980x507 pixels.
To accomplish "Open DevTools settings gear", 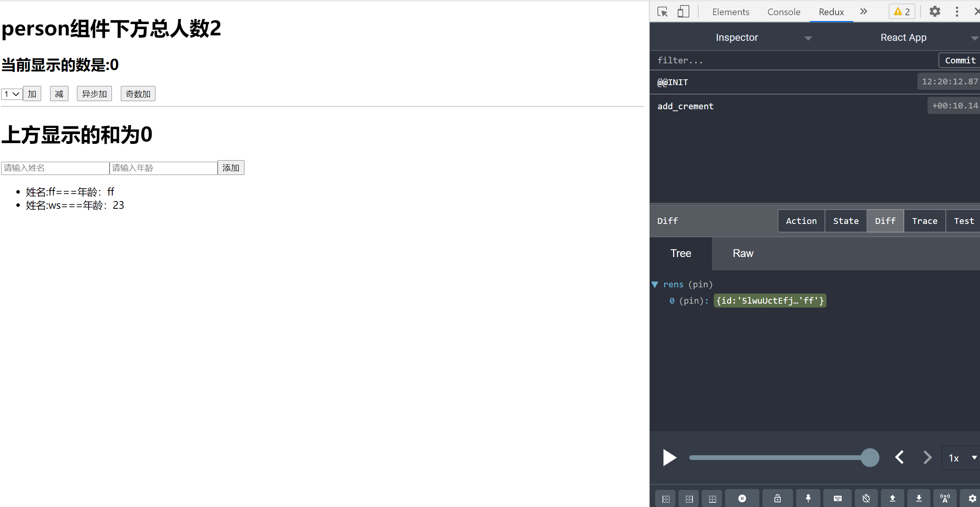I will tap(935, 12).
